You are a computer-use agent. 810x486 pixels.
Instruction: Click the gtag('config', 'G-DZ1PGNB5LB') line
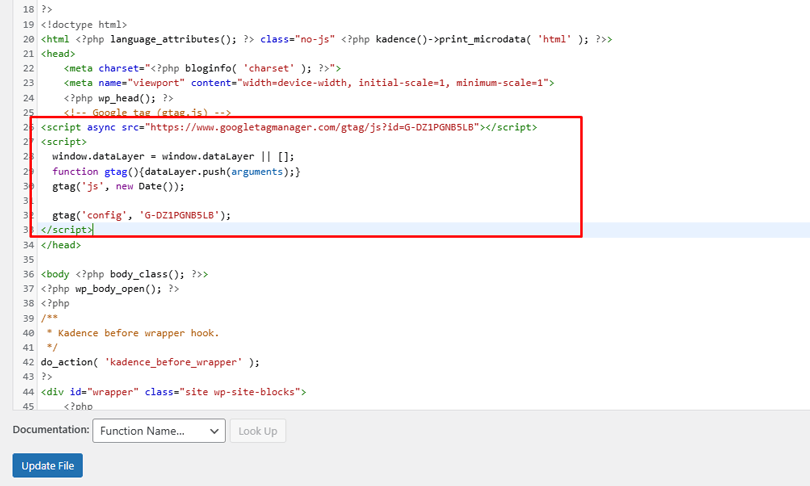click(x=142, y=215)
